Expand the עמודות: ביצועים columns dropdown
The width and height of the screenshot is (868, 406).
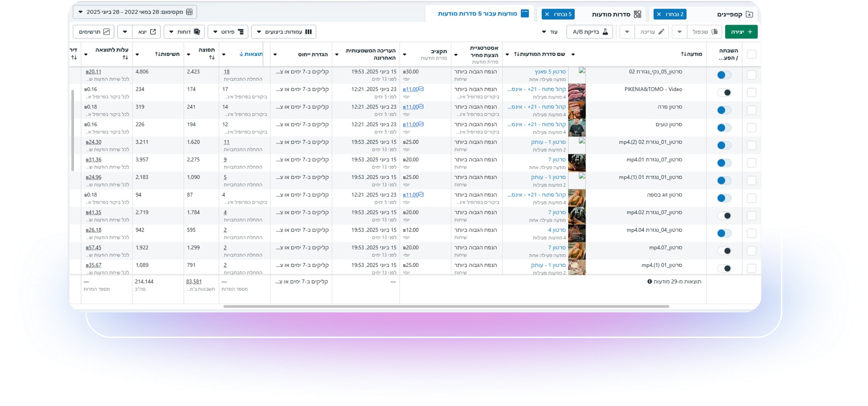click(284, 32)
